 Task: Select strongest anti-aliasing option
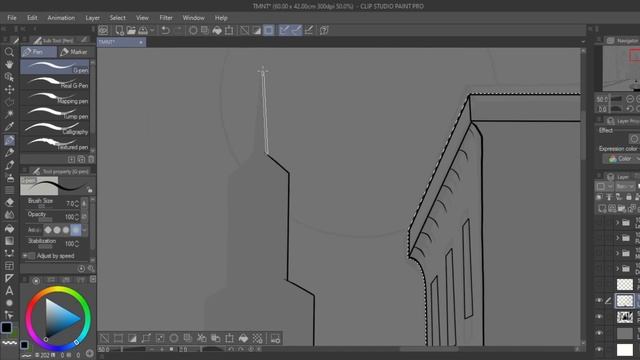point(76,230)
